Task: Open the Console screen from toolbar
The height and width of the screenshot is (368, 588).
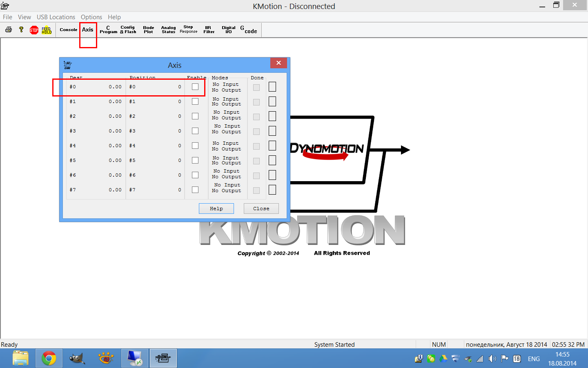Action: (69, 30)
